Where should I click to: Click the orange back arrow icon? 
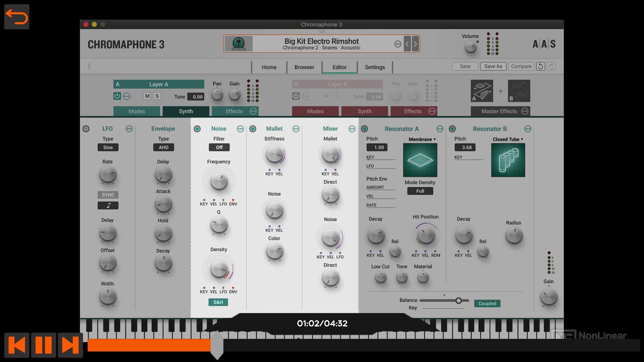pos(16,17)
